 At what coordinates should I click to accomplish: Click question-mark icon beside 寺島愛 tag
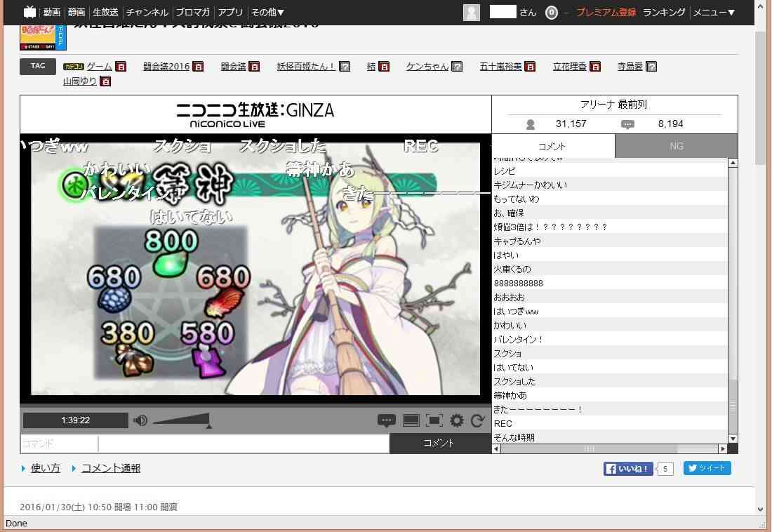point(651,67)
